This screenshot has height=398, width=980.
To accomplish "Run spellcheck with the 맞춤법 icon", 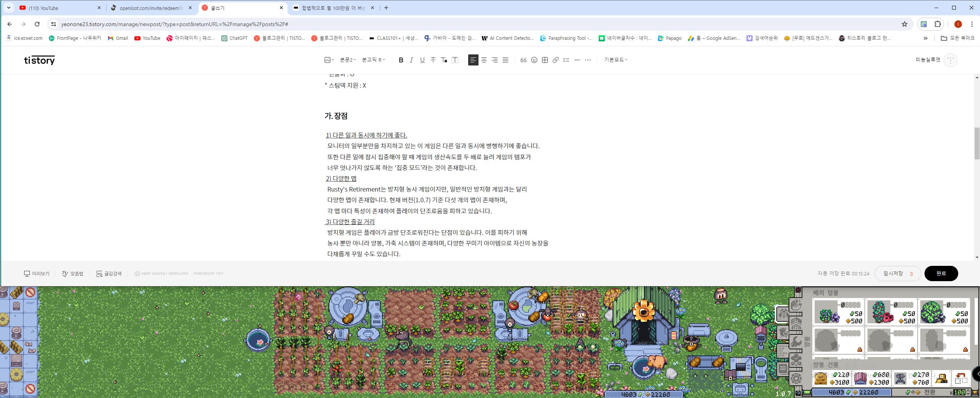I will (x=72, y=273).
